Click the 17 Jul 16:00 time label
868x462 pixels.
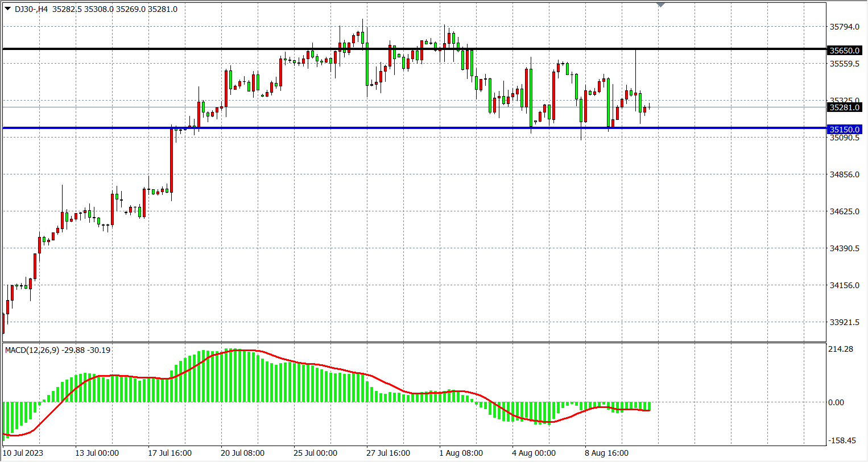(170, 453)
